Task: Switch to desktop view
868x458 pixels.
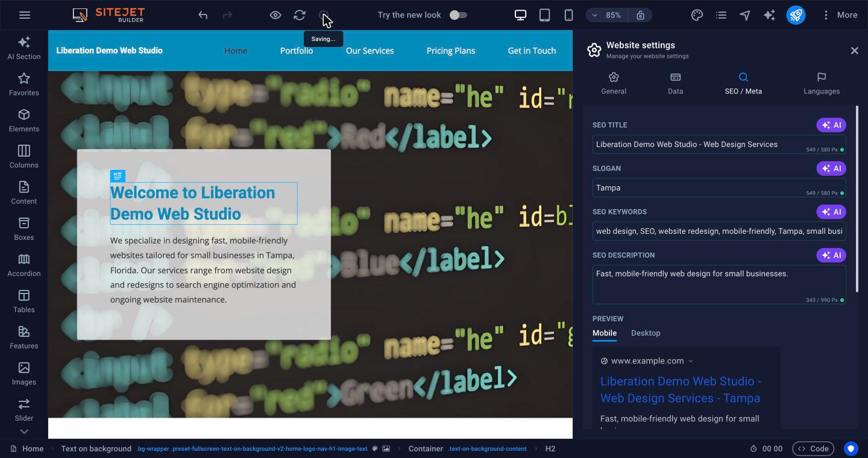Action: coord(520,15)
